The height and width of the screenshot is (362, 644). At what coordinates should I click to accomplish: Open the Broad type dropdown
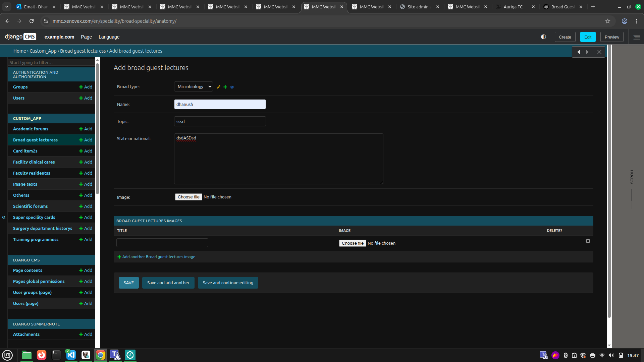(194, 86)
